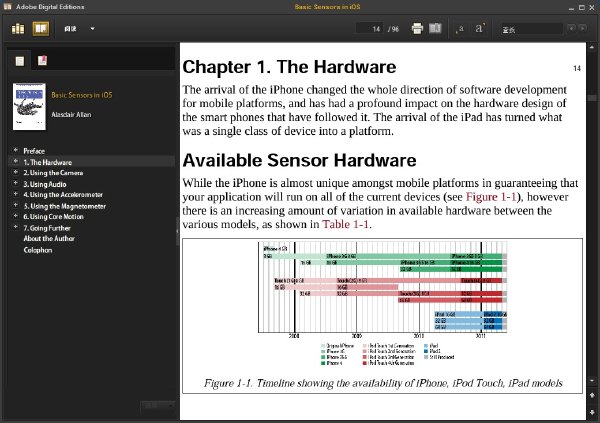Select 4. Using the Accelerometer in contents
Viewport: 600px width, 423px height.
tap(63, 194)
